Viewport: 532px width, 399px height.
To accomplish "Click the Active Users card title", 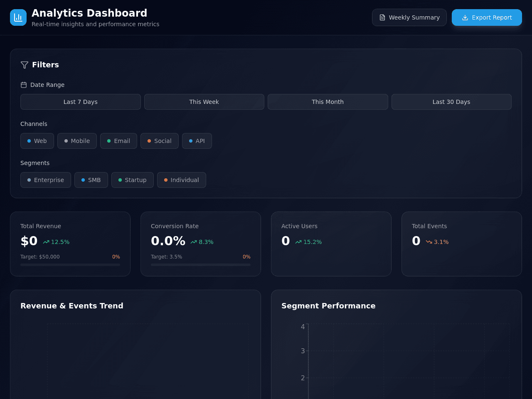I will coord(299,226).
